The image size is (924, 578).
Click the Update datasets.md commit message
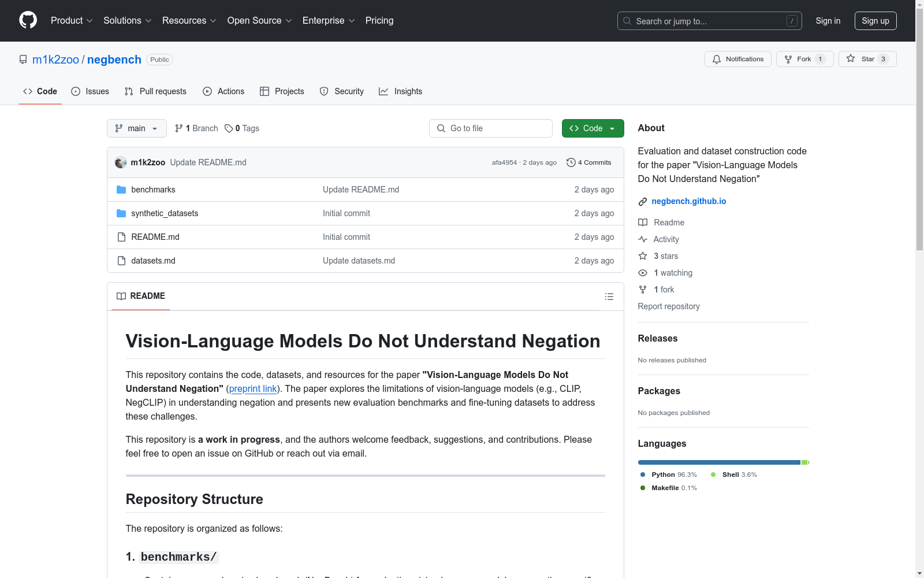359,261
